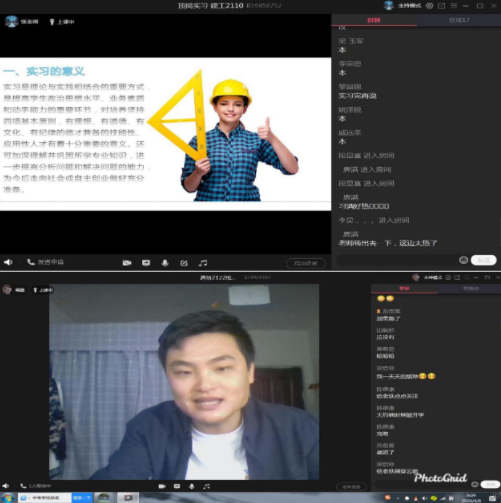Viewport: 501px width, 503px height.
Task: Toggle the microphone in the top window
Action: tap(165, 263)
